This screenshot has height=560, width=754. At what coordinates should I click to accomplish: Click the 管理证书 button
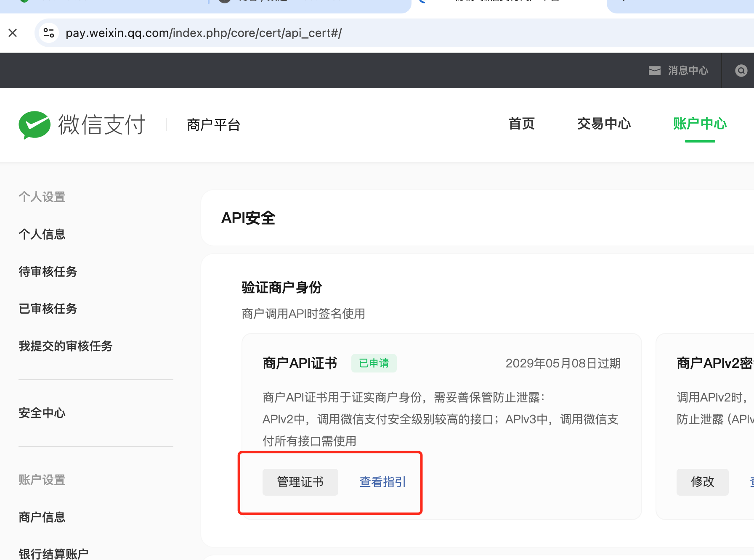coord(300,482)
